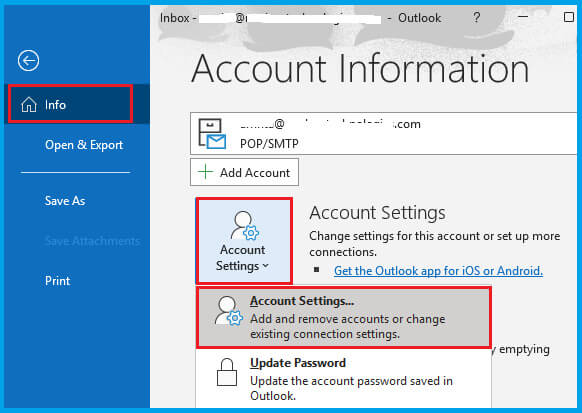
Task: Click the padlock icon beside Update Password
Action: pos(227,372)
